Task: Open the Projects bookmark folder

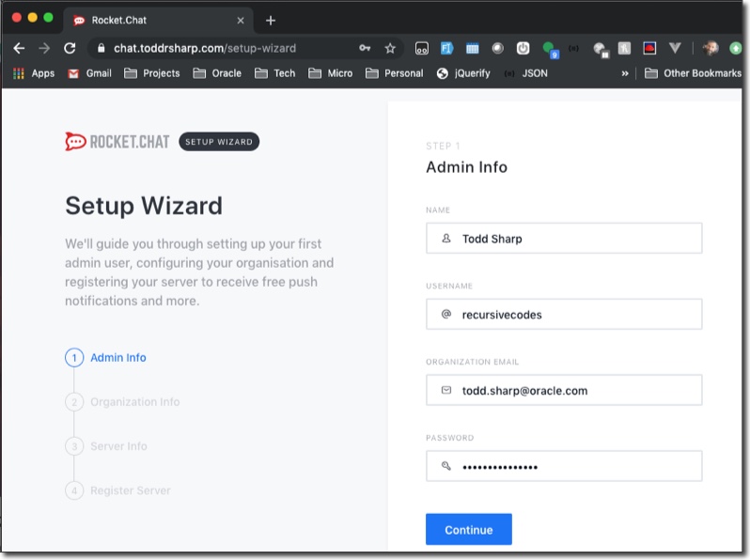Action: coord(152,73)
